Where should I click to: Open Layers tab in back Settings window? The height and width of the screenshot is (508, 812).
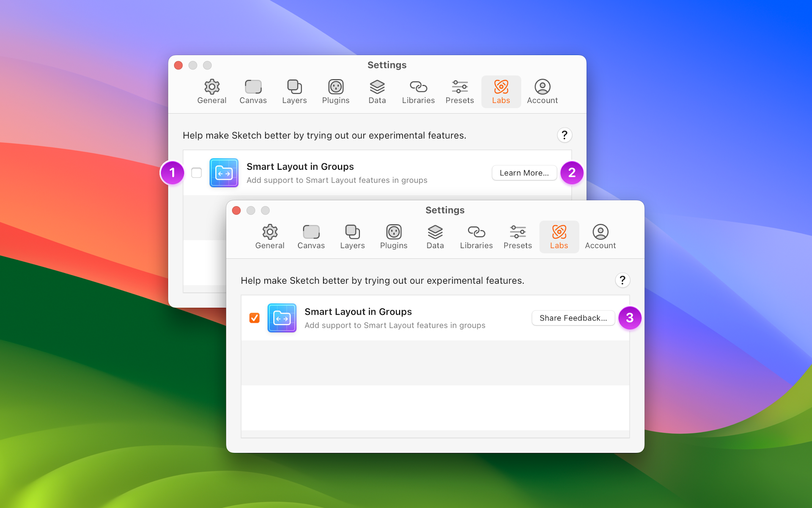pos(294,91)
